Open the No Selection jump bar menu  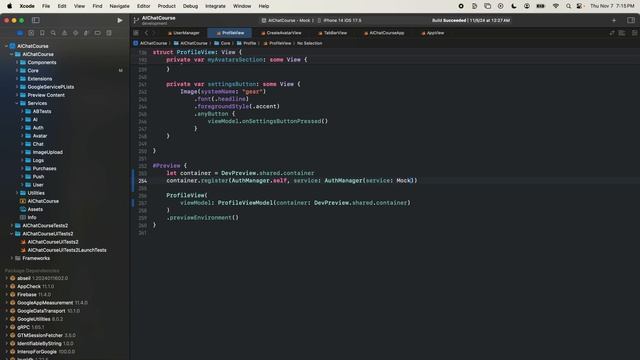coord(309,43)
